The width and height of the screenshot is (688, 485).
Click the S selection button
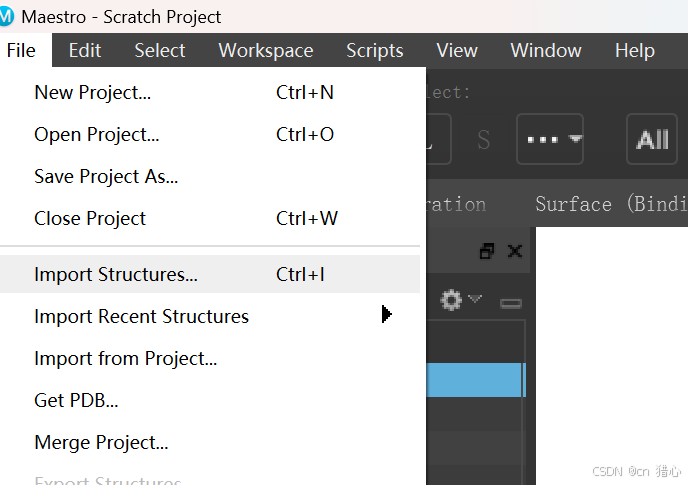[x=484, y=140]
